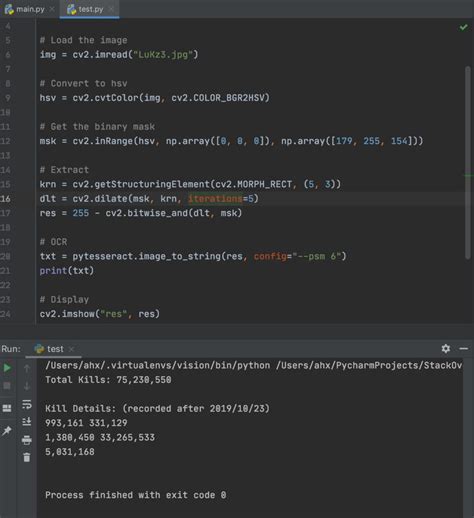This screenshot has height=518, width=474.
Task: Click the iterations keyword on line 16
Action: (x=215, y=199)
